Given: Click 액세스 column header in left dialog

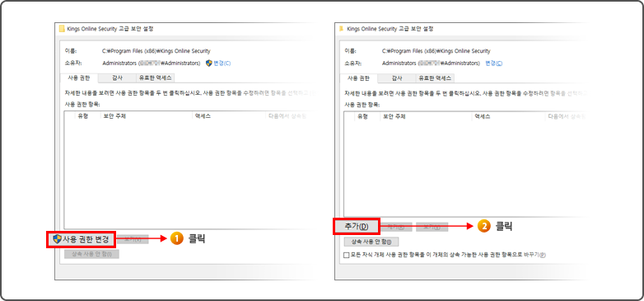Looking at the screenshot, I should [202, 116].
